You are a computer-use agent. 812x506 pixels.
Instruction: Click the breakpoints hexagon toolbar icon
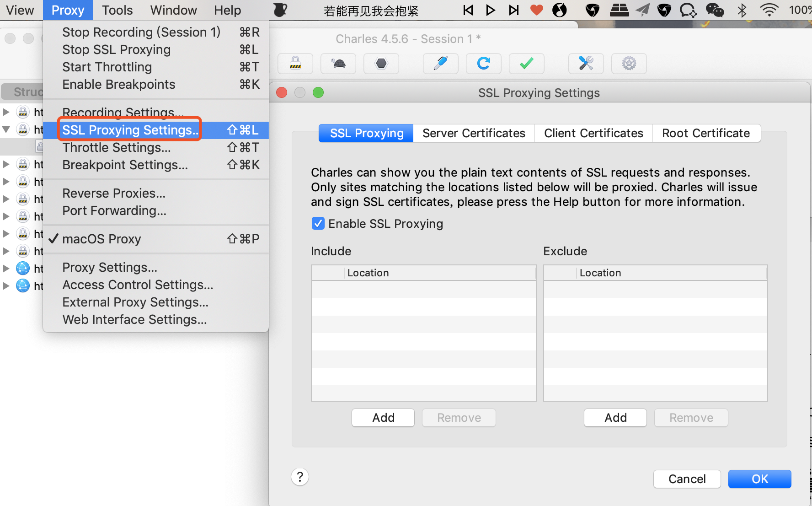click(381, 63)
